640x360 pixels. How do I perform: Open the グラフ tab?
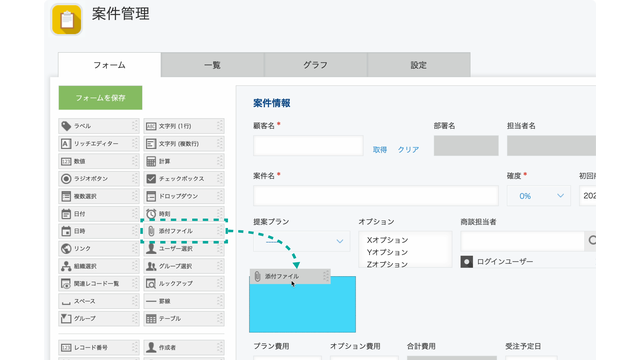[x=316, y=65]
